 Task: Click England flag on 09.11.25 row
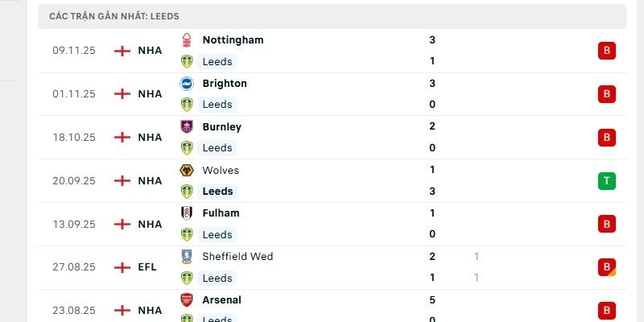pos(122,51)
